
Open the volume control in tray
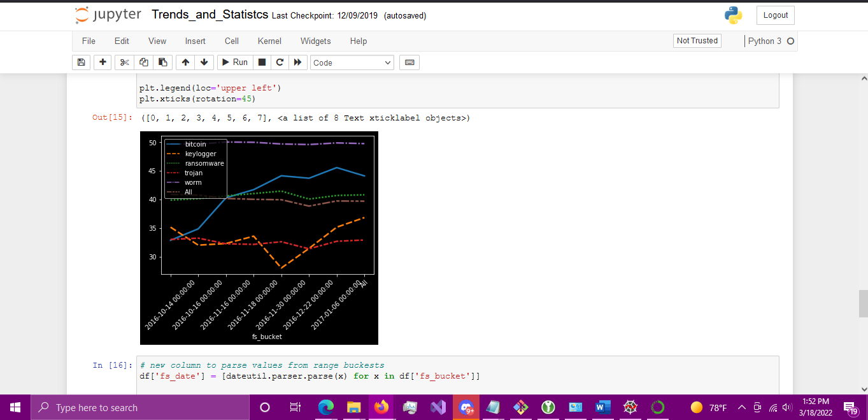(x=788, y=407)
